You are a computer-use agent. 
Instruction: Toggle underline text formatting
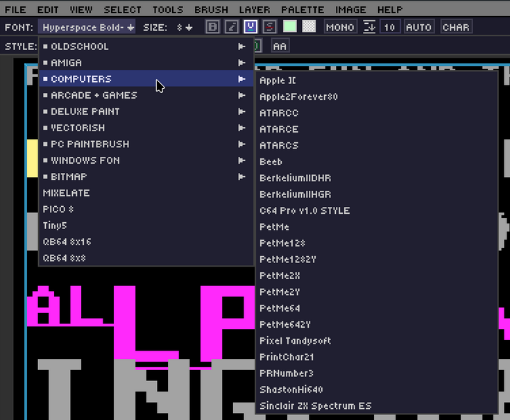coord(250,27)
